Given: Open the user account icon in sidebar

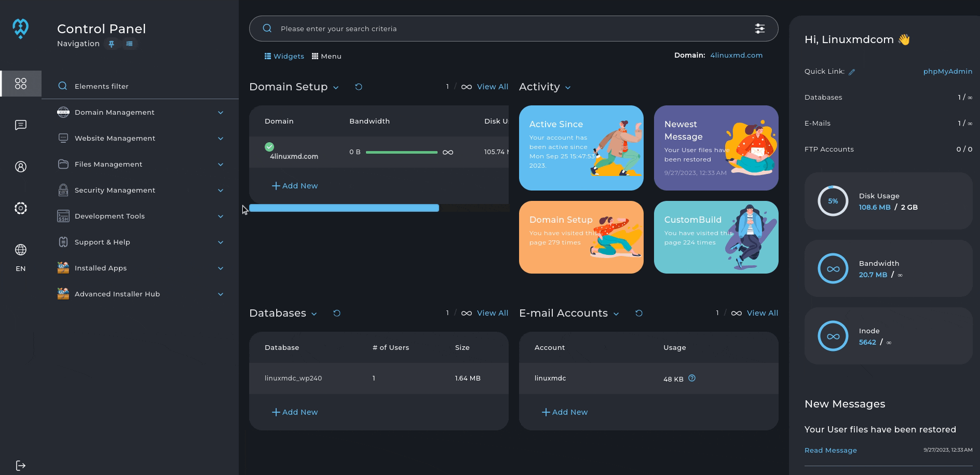Looking at the screenshot, I should [x=21, y=167].
